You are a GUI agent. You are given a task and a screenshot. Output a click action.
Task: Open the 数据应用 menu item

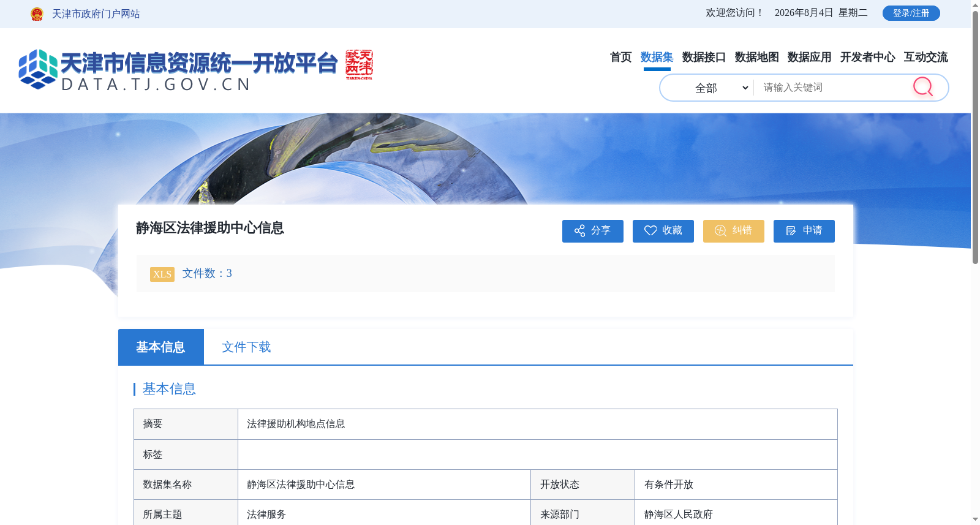click(809, 57)
